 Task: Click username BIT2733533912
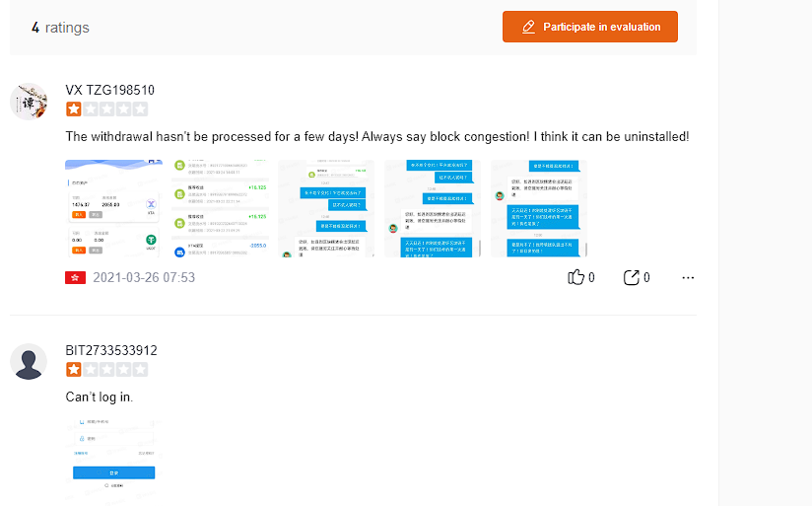tap(111, 350)
